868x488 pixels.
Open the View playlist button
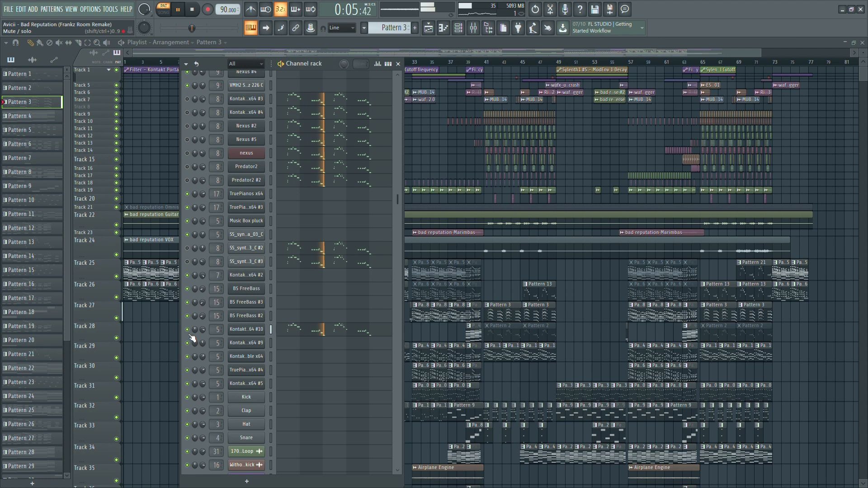(x=429, y=28)
